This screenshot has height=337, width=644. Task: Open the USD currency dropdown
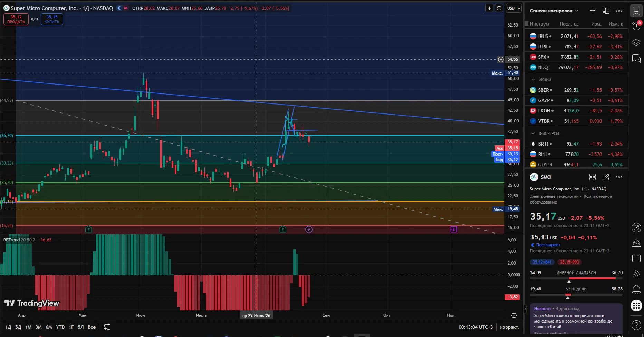pos(514,8)
